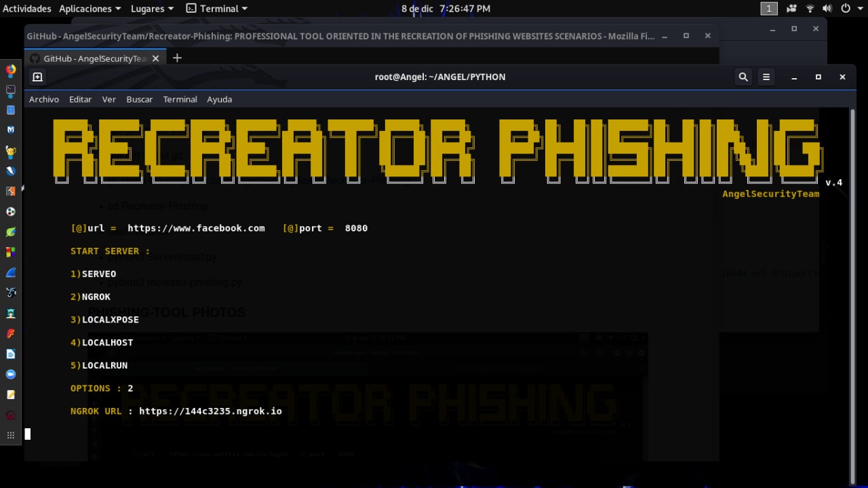
Task: Open the Terminal app menu in top bar
Action: click(217, 9)
